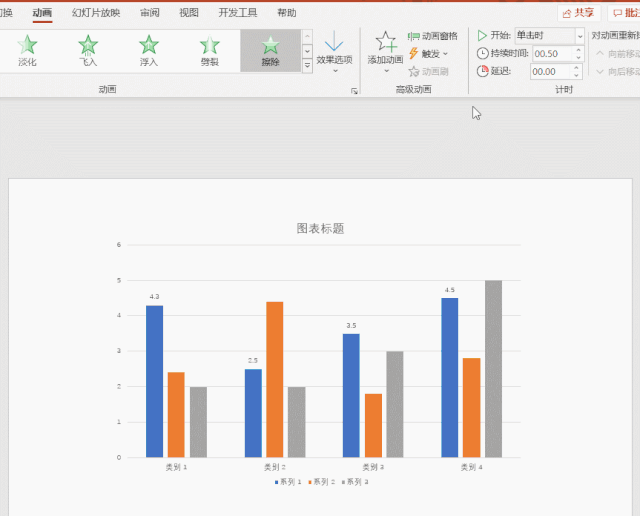640x516 pixels.
Task: Click the 动画刷 animation painter
Action: tap(428, 71)
